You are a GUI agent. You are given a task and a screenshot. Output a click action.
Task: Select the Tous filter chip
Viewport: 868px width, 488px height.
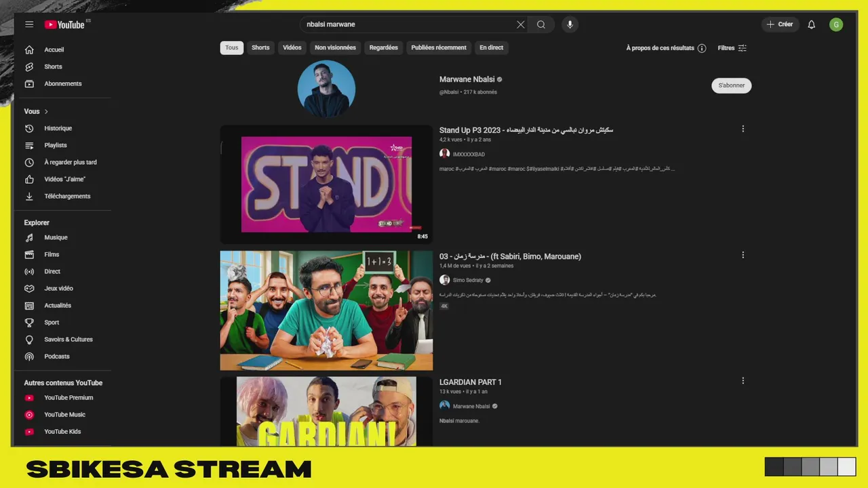click(x=232, y=47)
